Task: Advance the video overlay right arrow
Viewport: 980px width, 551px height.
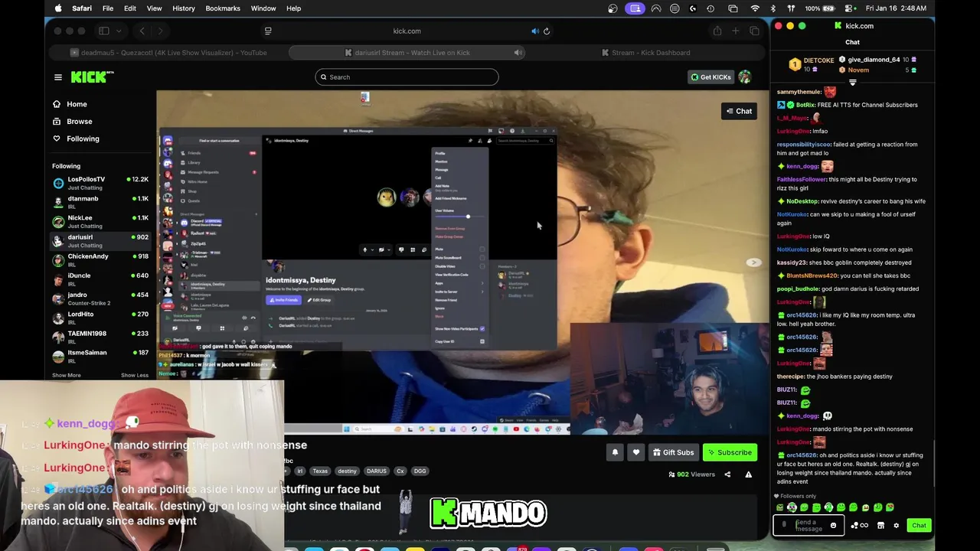Action: pos(754,262)
